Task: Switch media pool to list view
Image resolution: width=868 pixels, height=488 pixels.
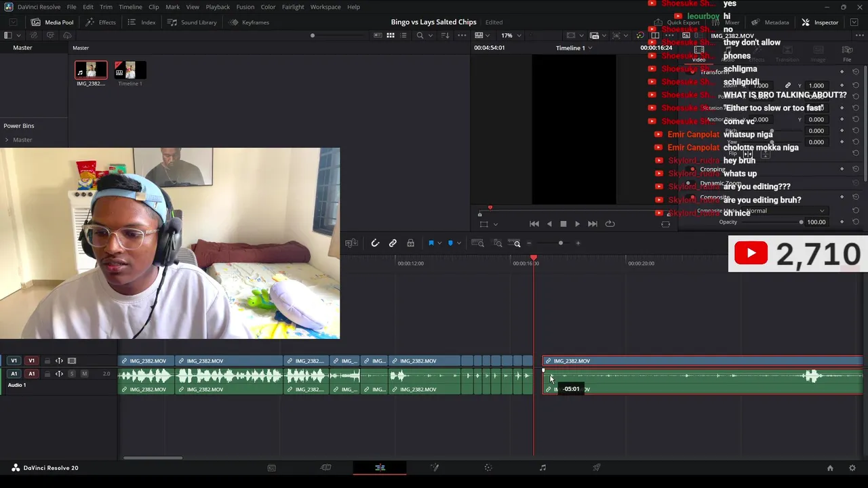Action: [403, 35]
